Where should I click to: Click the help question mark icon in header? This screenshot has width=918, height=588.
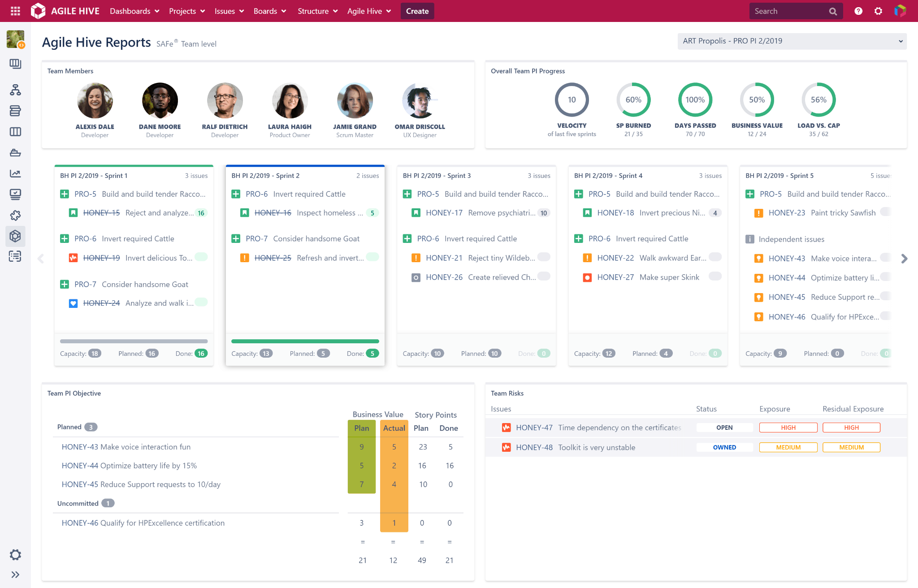pyautogui.click(x=858, y=11)
